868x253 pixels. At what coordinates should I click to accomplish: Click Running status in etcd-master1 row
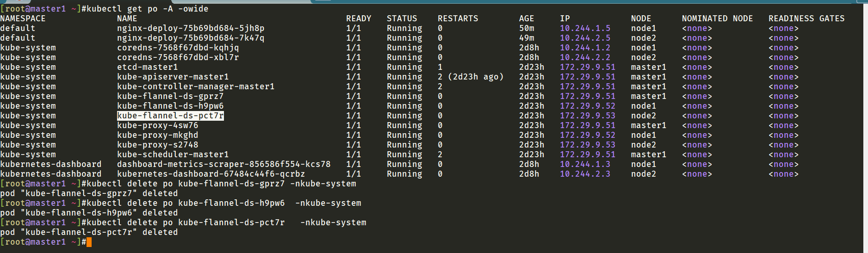[x=404, y=67]
